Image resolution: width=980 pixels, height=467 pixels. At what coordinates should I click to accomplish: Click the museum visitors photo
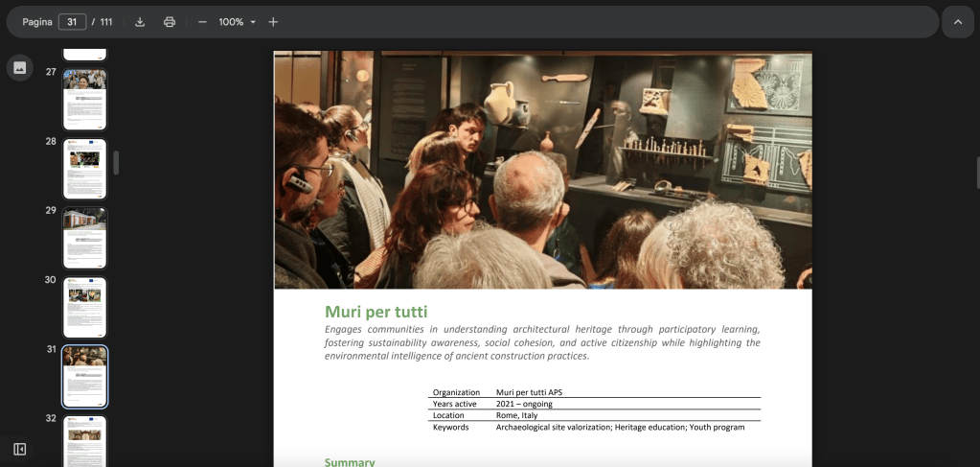point(543,170)
